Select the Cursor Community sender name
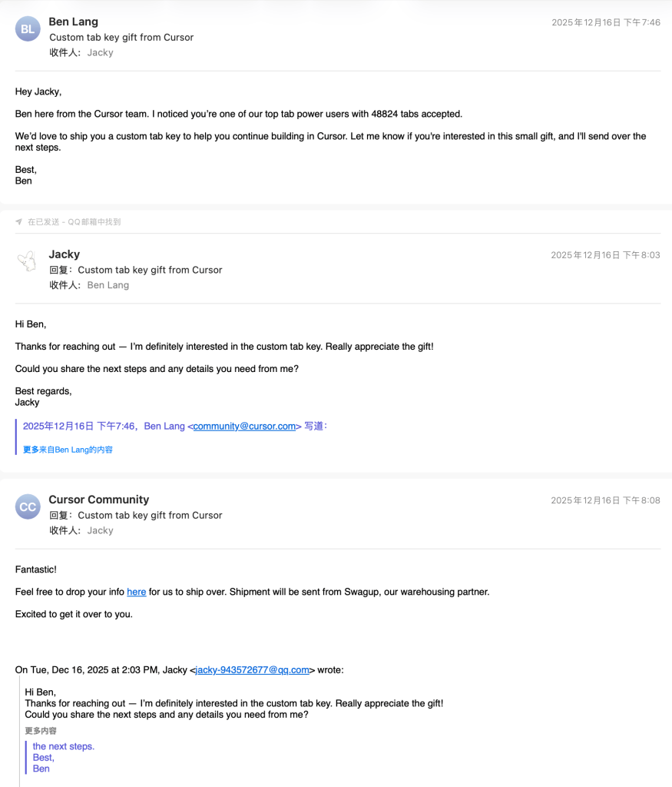672x787 pixels. click(x=99, y=500)
